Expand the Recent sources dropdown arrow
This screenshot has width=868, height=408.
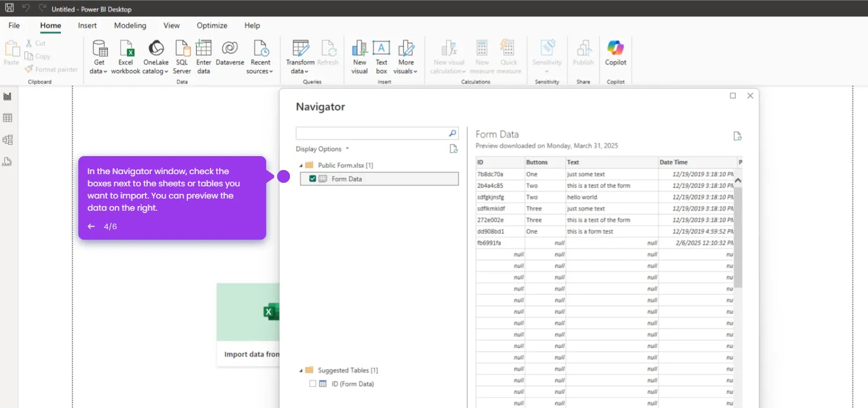[271, 72]
